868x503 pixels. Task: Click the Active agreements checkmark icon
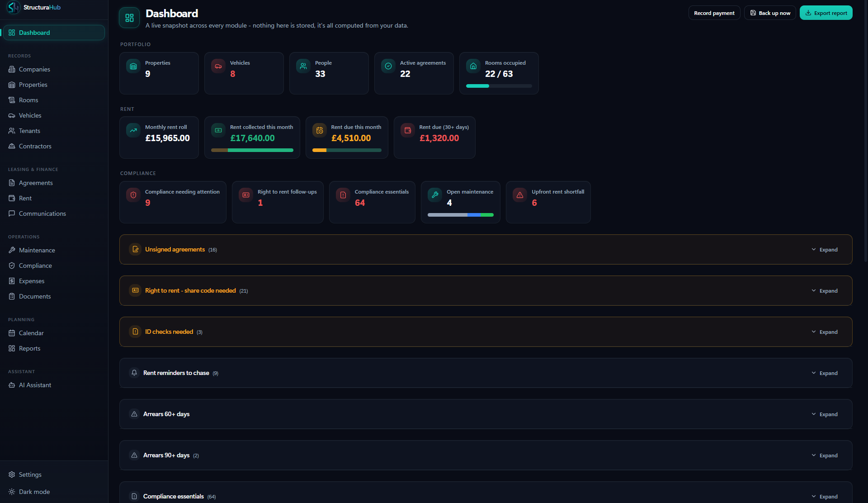click(388, 66)
